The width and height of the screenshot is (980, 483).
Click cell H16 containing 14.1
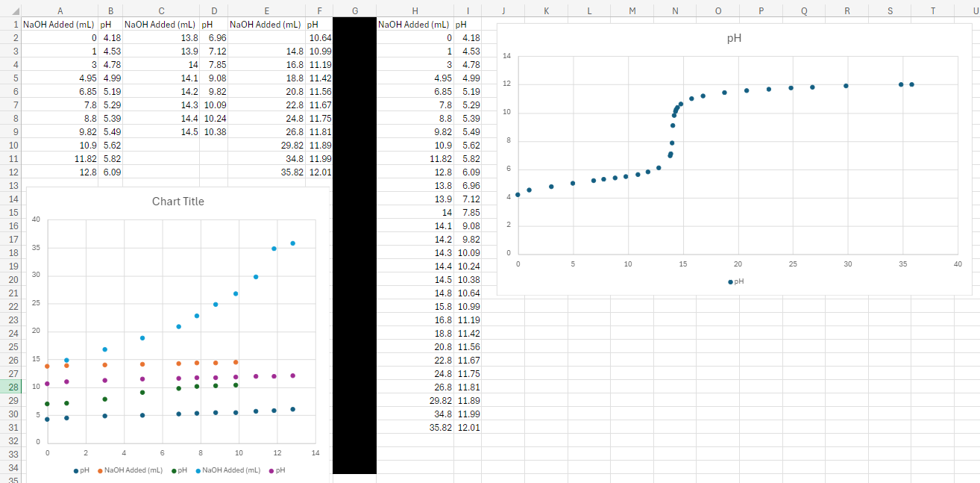coord(415,225)
